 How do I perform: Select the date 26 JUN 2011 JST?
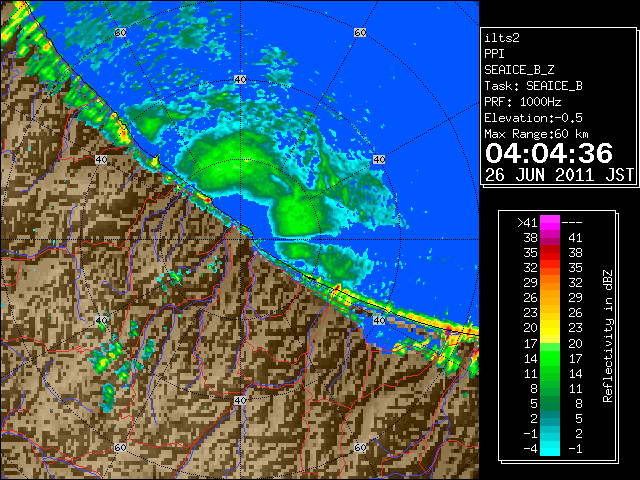559,175
